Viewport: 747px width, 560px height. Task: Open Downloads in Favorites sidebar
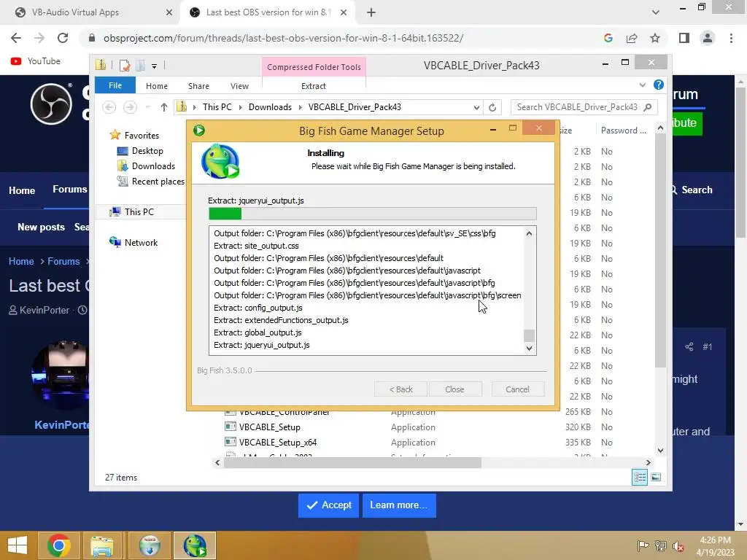(x=153, y=166)
